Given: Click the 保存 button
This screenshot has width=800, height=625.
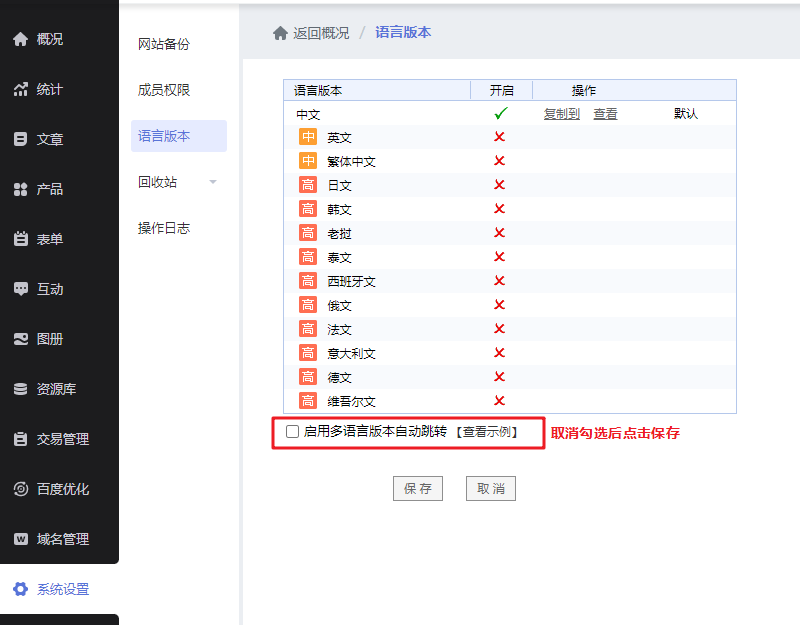Looking at the screenshot, I should (x=418, y=488).
